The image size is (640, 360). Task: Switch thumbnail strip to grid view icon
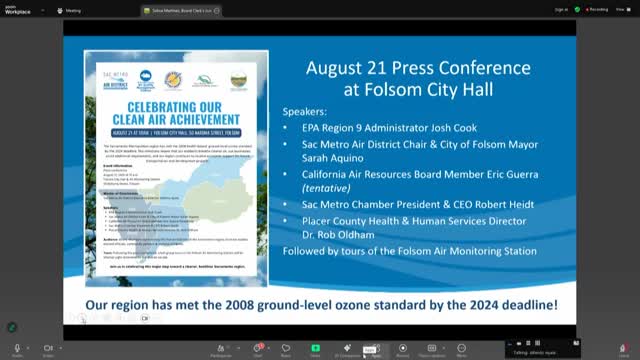point(537,343)
